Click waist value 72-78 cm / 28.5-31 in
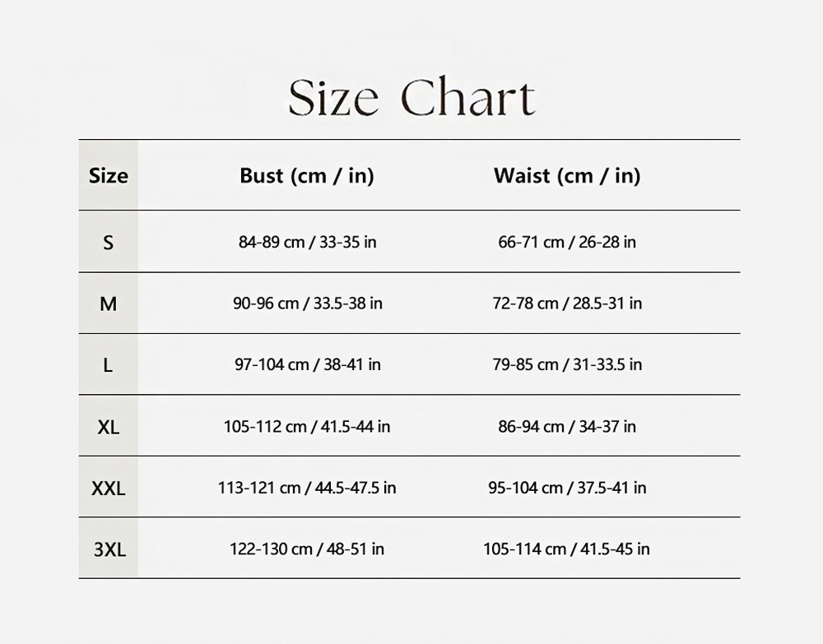The height and width of the screenshot is (644, 823). 567,303
